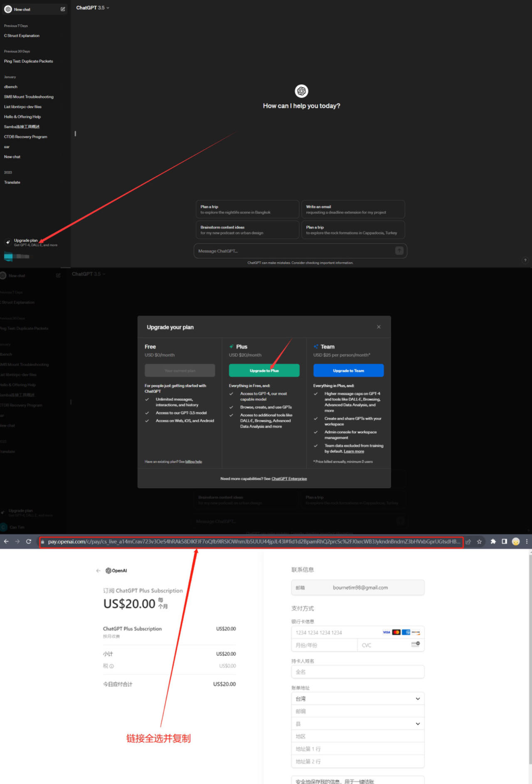Open the ChatGPT Enterprise link

tap(289, 479)
